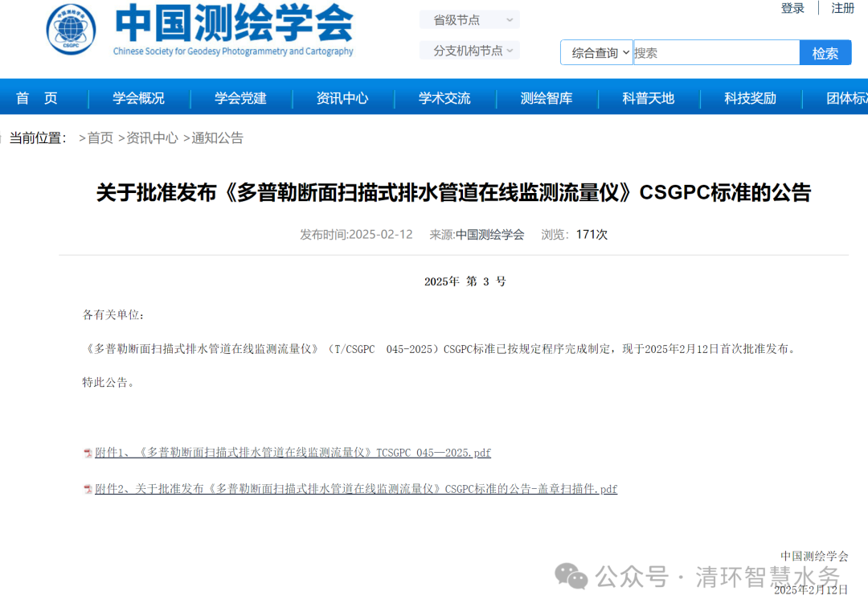
Task: Expand the 分支机构节点 dropdown
Action: pos(469,51)
